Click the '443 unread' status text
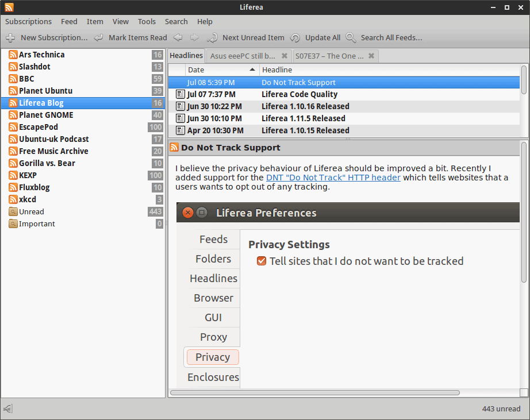Screen dimensions: 530x420 [501, 409]
